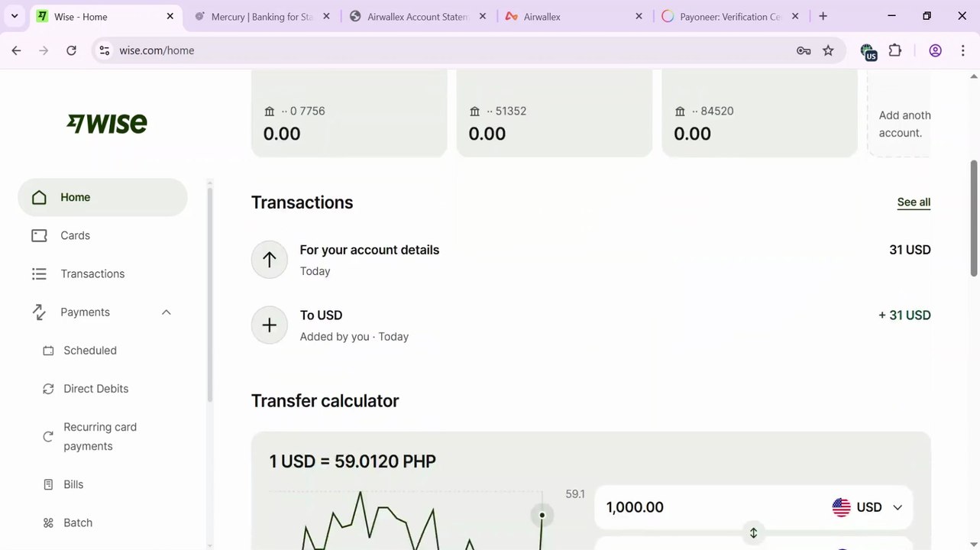Select the account card ending 84520
Screen dimensions: 980x550
pos(759,113)
